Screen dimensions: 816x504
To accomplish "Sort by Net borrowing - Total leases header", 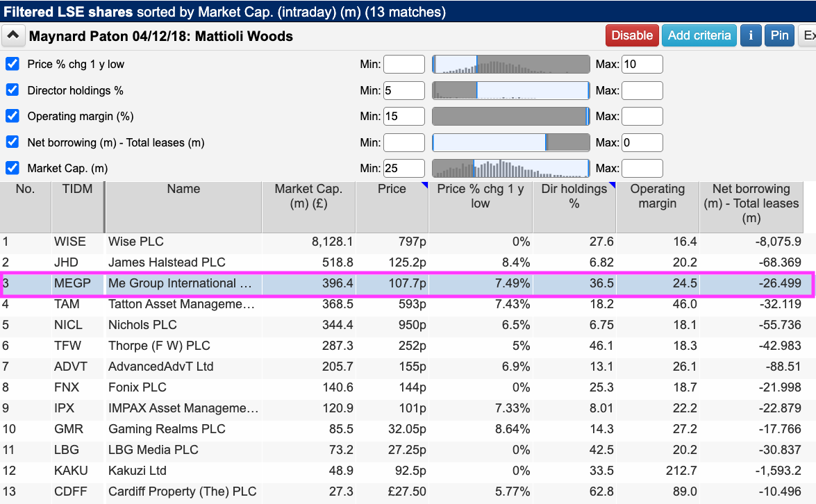I will click(751, 207).
